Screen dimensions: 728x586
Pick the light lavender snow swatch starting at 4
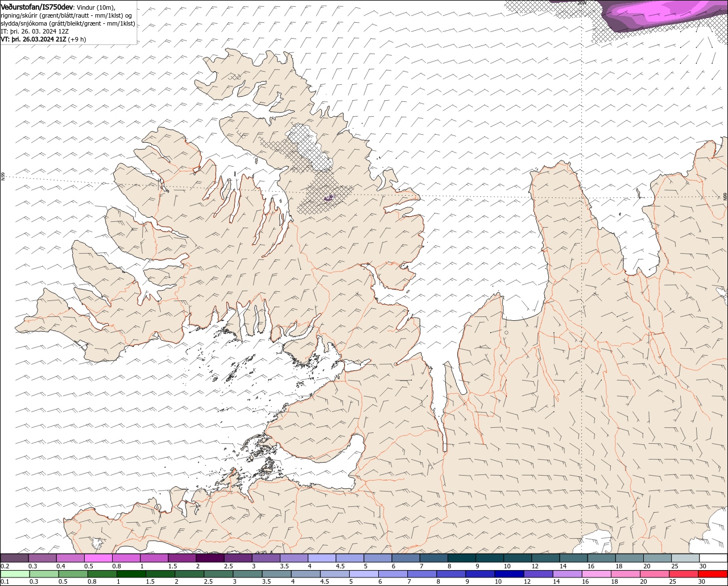321,558
